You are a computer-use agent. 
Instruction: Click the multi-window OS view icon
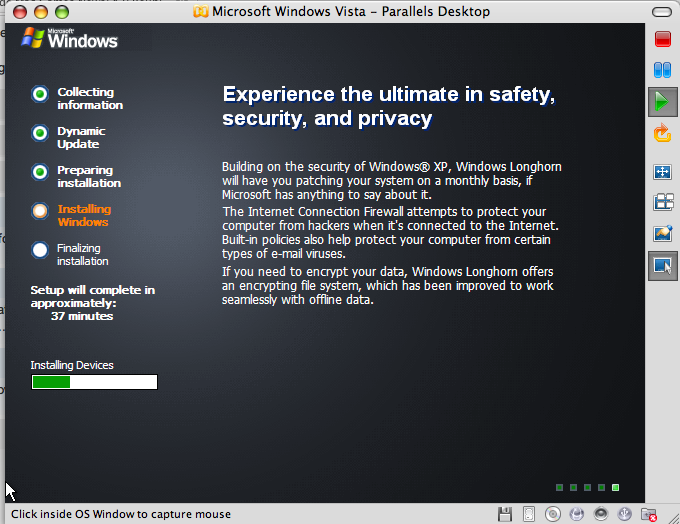(664, 202)
